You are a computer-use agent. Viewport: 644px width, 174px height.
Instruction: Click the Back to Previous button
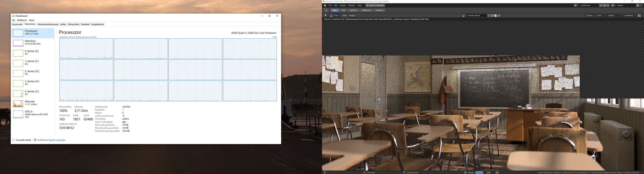(x=375, y=5)
